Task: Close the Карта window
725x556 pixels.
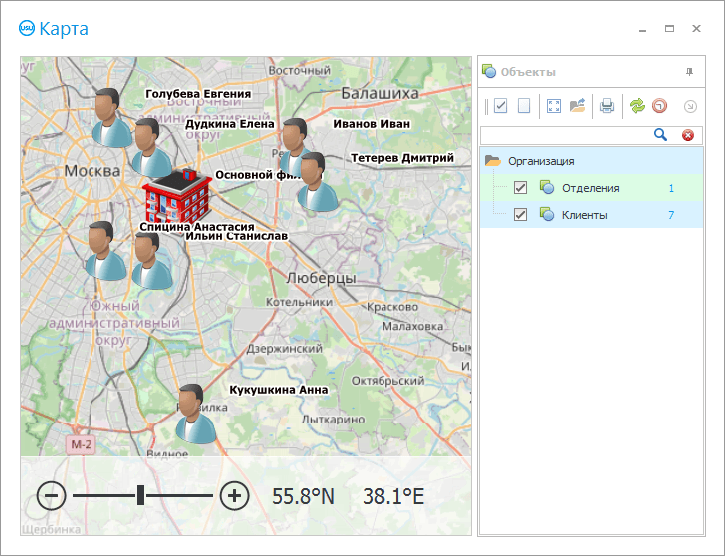Action: pyautogui.click(x=696, y=29)
